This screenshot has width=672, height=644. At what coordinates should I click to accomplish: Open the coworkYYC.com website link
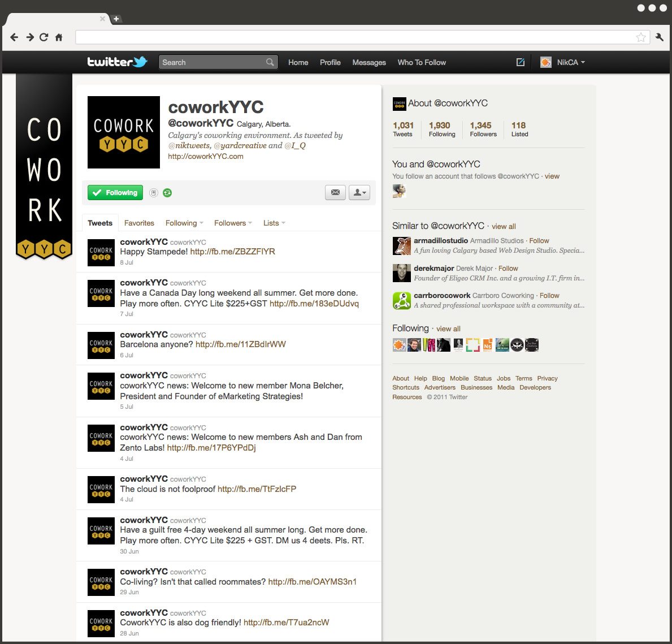[x=206, y=156]
